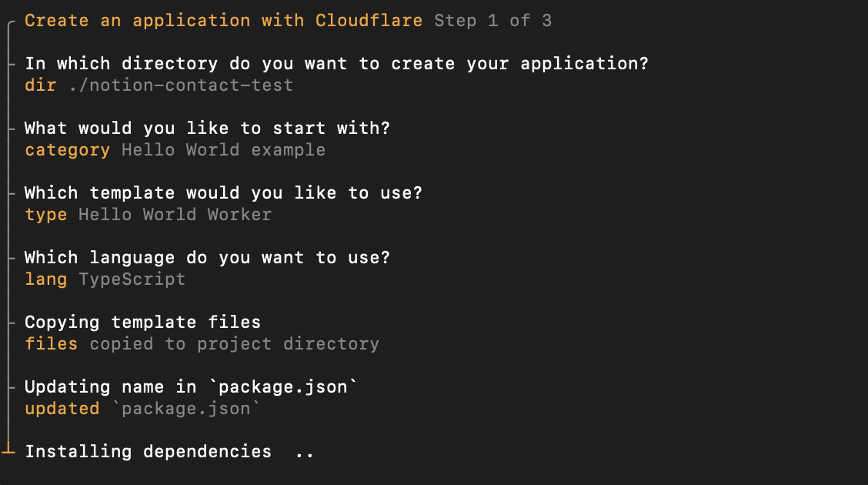Click "What would you like to start with?"
This screenshot has width=868, height=485.
click(207, 129)
